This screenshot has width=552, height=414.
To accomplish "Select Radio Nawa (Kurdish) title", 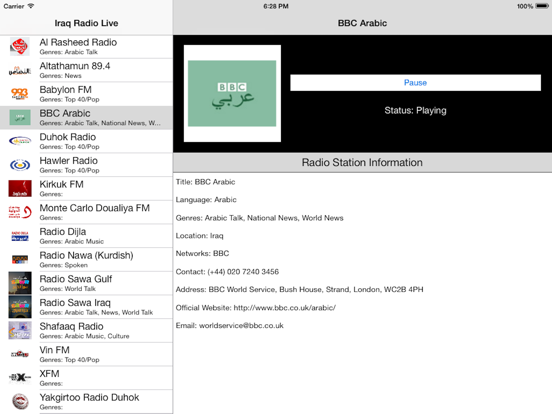I will [86, 255].
